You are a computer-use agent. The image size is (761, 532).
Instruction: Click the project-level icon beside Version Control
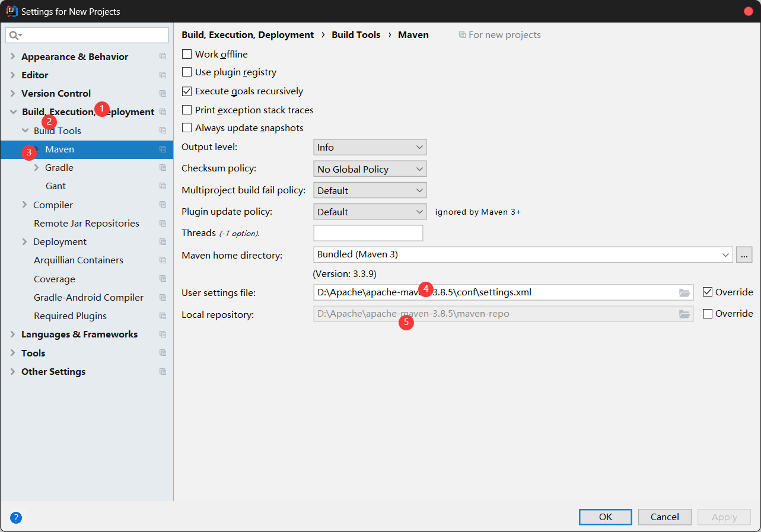pyautogui.click(x=163, y=93)
